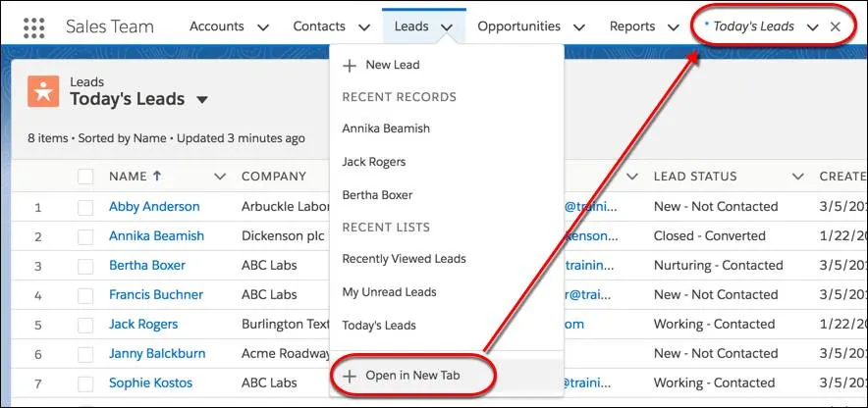Click the Nurturing - Contacted status cell
868x408 pixels.
719,266
